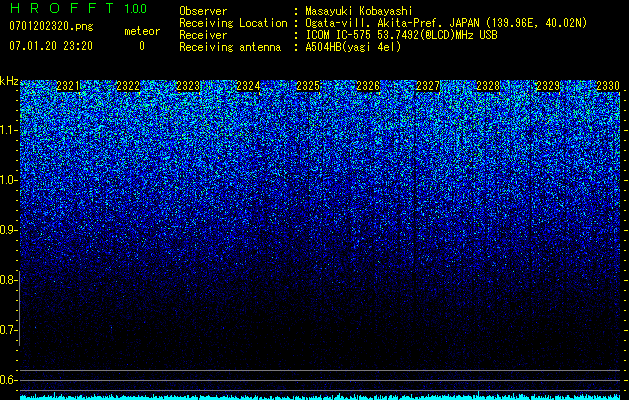Click the 0.8 frequency axis label
629x400 pixels.
tap(8, 280)
